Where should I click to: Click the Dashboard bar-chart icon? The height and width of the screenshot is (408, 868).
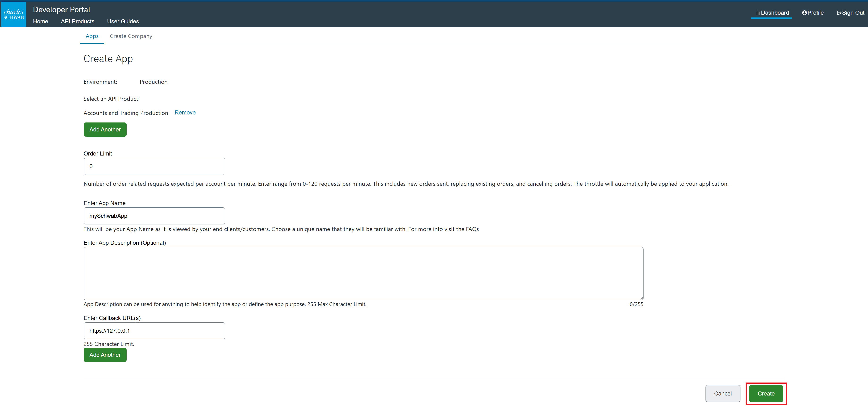click(x=758, y=13)
